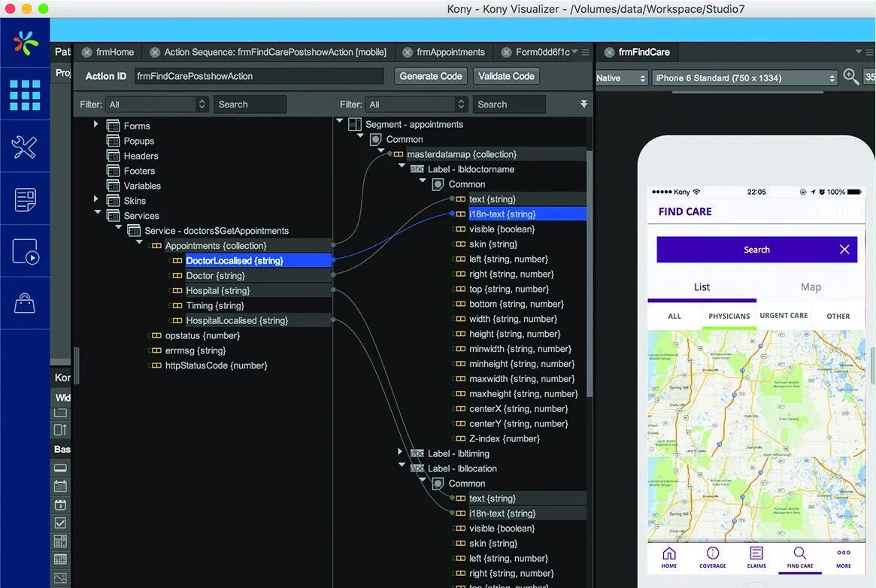Expand the Forms tree node
The width and height of the screenshot is (876, 588).
pos(96,124)
